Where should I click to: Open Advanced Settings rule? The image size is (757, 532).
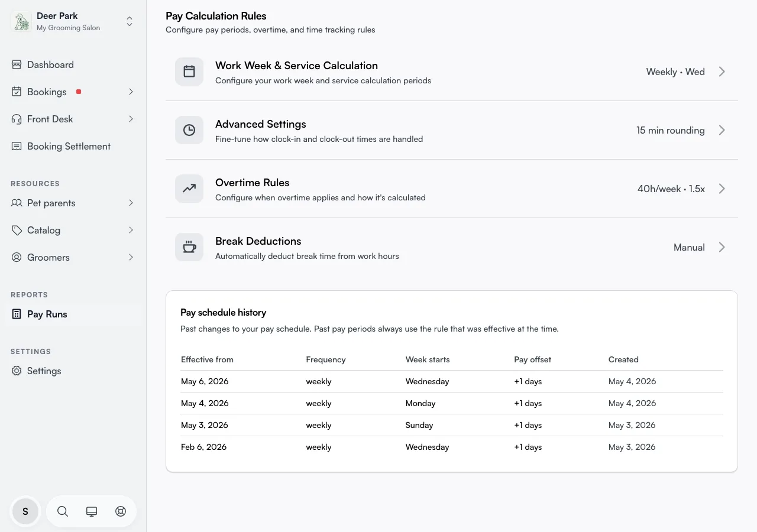452,130
